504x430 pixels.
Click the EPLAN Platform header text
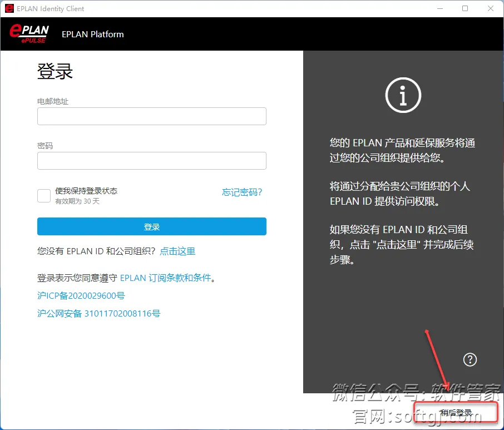92,34
